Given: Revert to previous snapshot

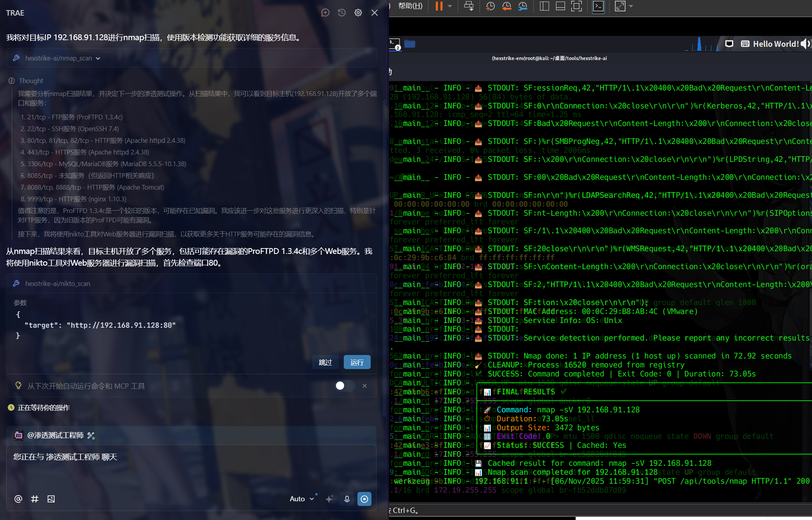Looking at the screenshot, I should (506, 6).
